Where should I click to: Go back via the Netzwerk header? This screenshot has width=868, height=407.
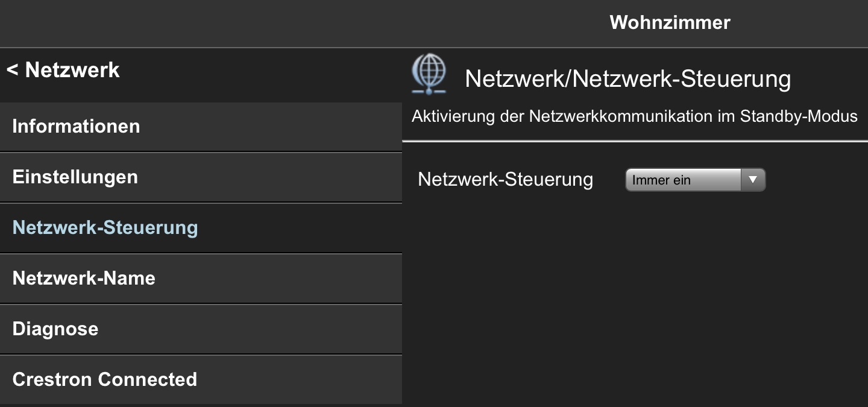[63, 71]
